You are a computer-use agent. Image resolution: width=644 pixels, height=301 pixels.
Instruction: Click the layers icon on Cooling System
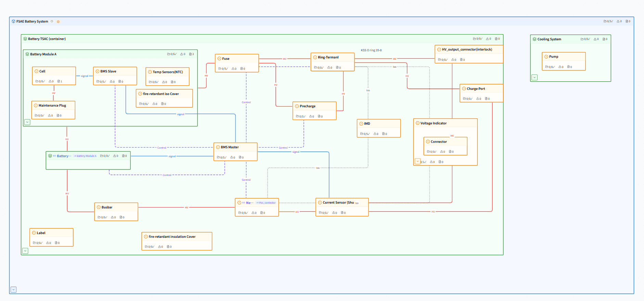(x=534, y=39)
